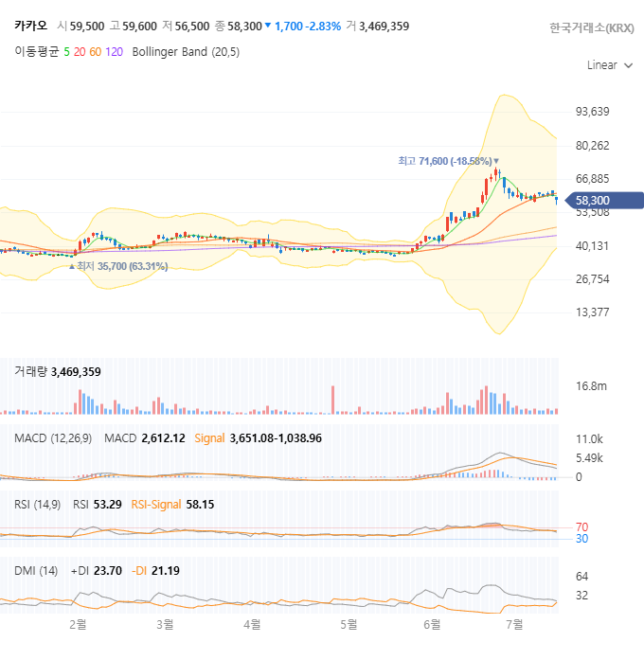Click the 최고 71,600 high marker
644x660 pixels.
(449, 161)
